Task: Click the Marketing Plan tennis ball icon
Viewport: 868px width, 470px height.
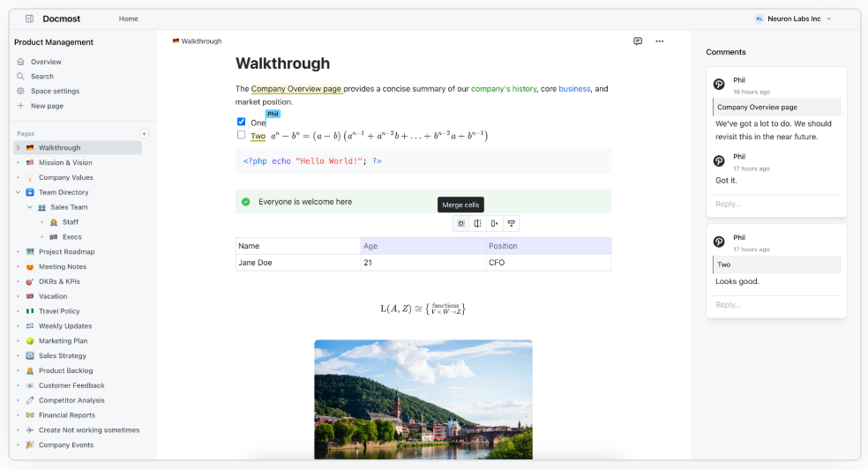Action: tap(30, 341)
